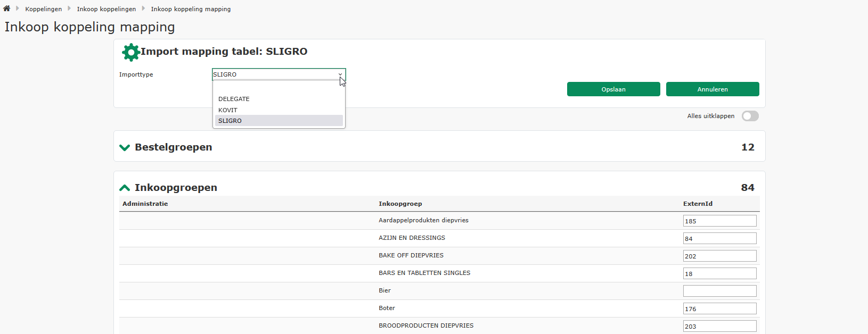Pick the blank option in dropdown
Viewport: 868px width, 334px height.
click(279, 88)
